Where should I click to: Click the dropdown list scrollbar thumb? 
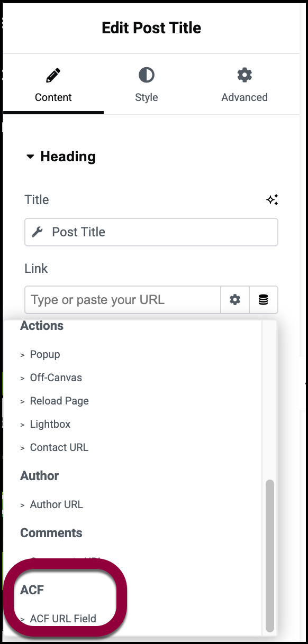pyautogui.click(x=270, y=555)
